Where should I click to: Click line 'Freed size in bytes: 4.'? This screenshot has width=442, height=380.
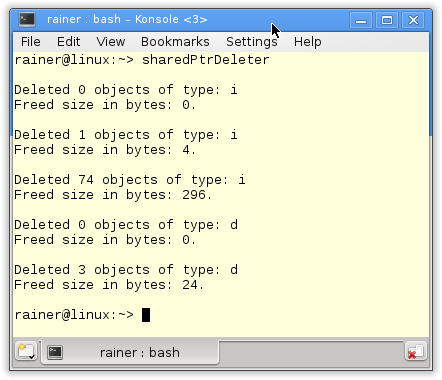pos(105,150)
